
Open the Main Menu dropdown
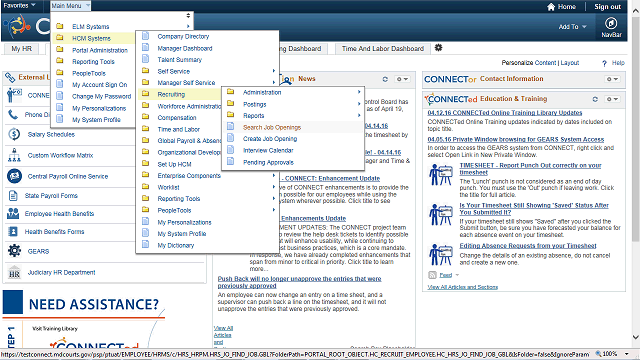(x=70, y=6)
